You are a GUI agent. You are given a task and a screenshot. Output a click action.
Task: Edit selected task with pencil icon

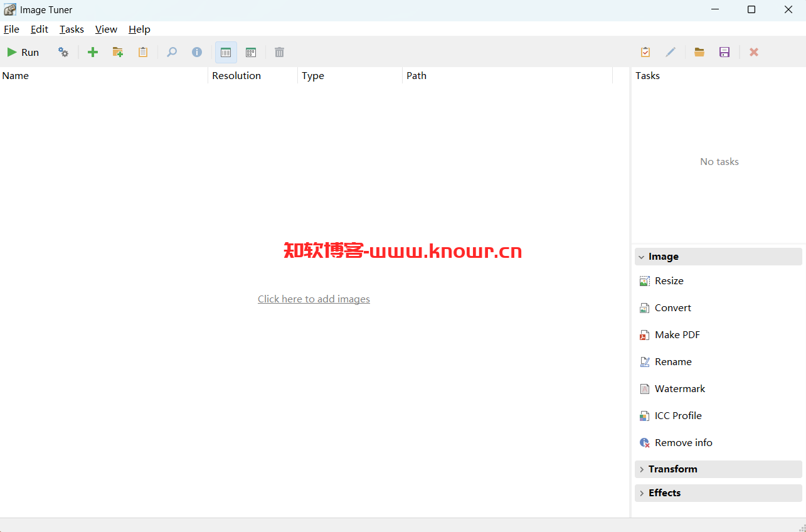coord(671,52)
